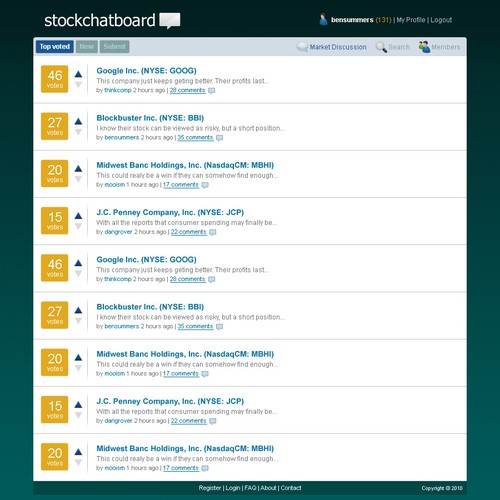Click the 46 votes badge on first Google post
This screenshot has height=500, width=500.
[x=55, y=79]
